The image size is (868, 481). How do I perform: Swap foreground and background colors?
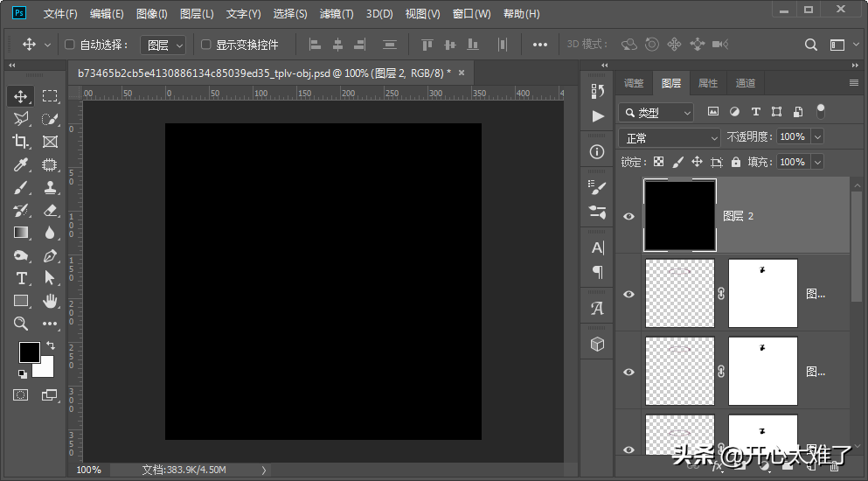click(x=51, y=345)
